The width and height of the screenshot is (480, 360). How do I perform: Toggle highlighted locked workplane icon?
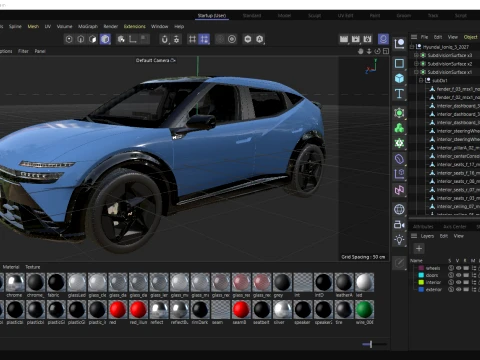coord(204,39)
